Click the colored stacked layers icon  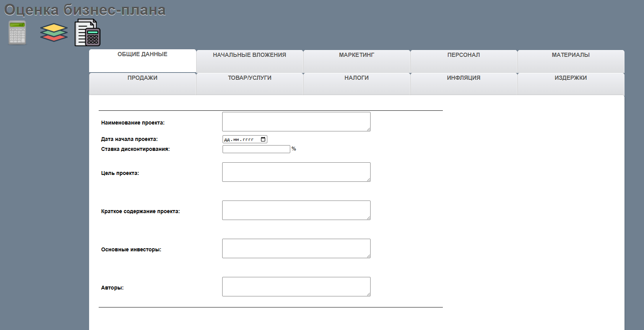[54, 32]
